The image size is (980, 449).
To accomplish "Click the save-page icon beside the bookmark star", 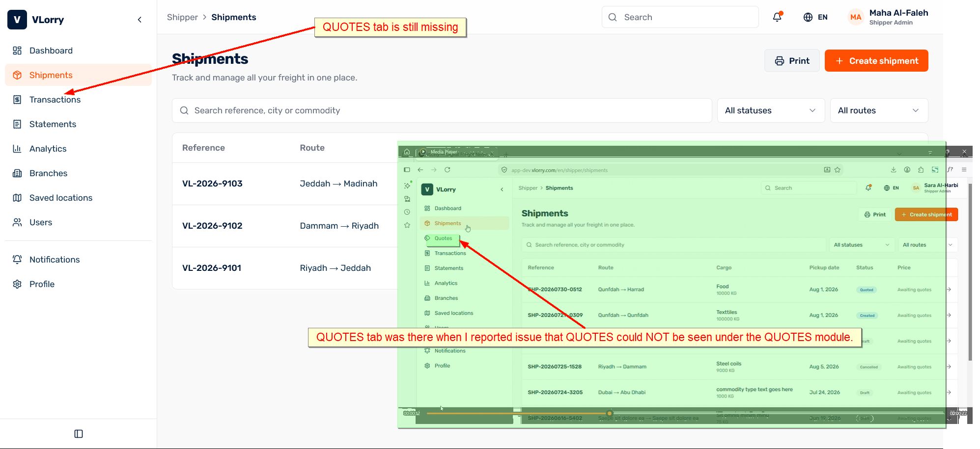I will tap(827, 170).
